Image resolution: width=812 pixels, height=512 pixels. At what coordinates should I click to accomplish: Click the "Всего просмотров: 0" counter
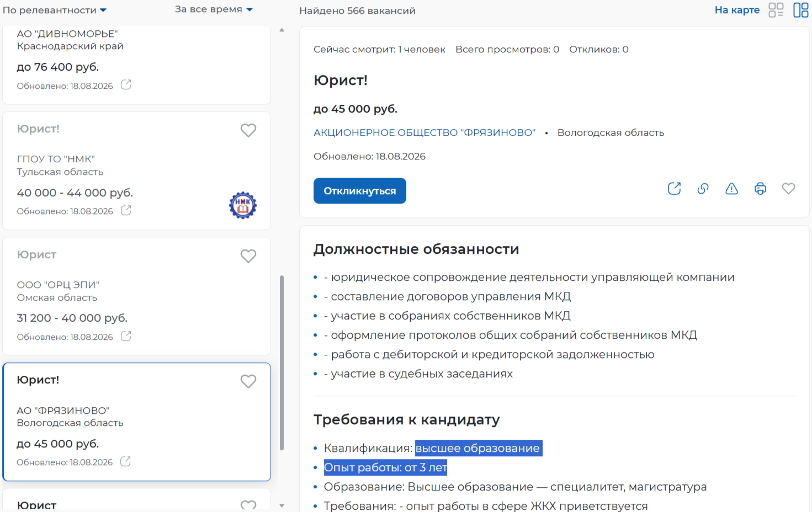[x=507, y=50]
